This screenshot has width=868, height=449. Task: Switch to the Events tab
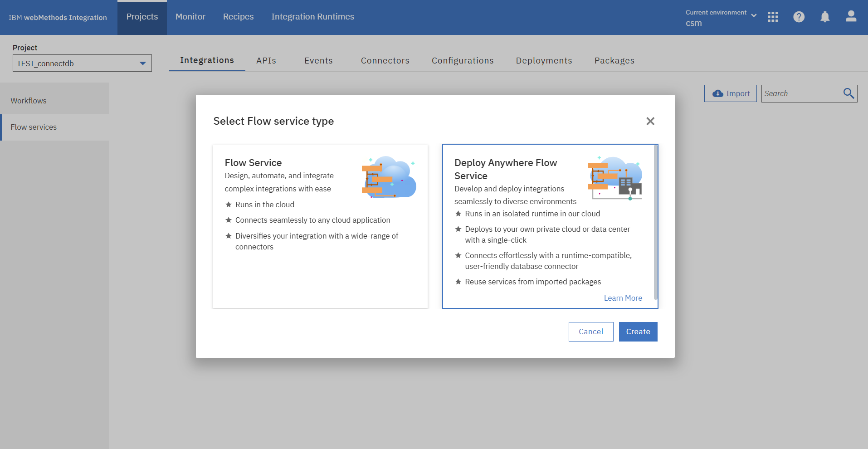[x=318, y=61]
